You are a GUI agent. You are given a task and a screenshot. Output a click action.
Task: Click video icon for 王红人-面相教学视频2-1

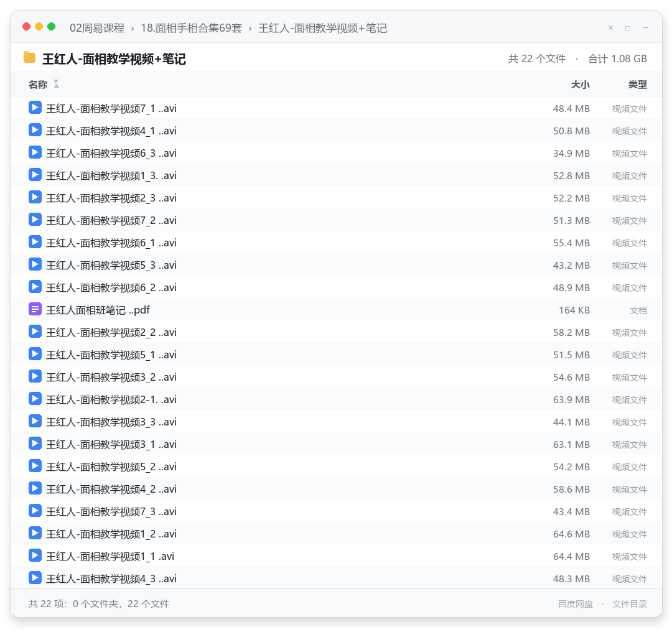click(x=35, y=399)
